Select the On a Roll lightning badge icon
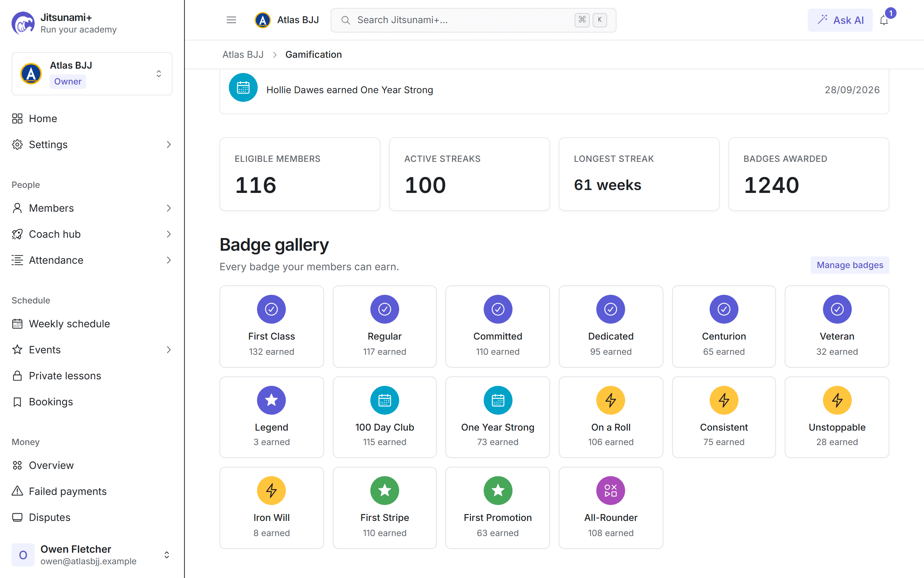The width and height of the screenshot is (924, 578). [611, 400]
